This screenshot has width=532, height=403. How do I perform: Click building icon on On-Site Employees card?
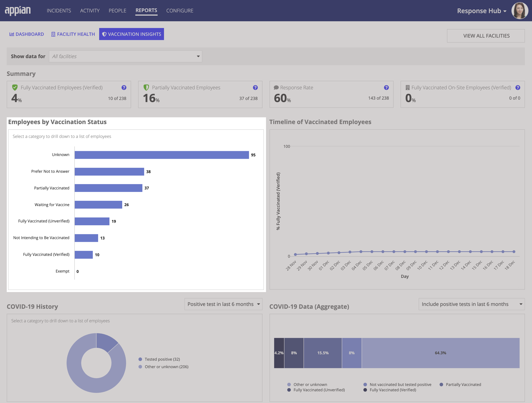[408, 88]
